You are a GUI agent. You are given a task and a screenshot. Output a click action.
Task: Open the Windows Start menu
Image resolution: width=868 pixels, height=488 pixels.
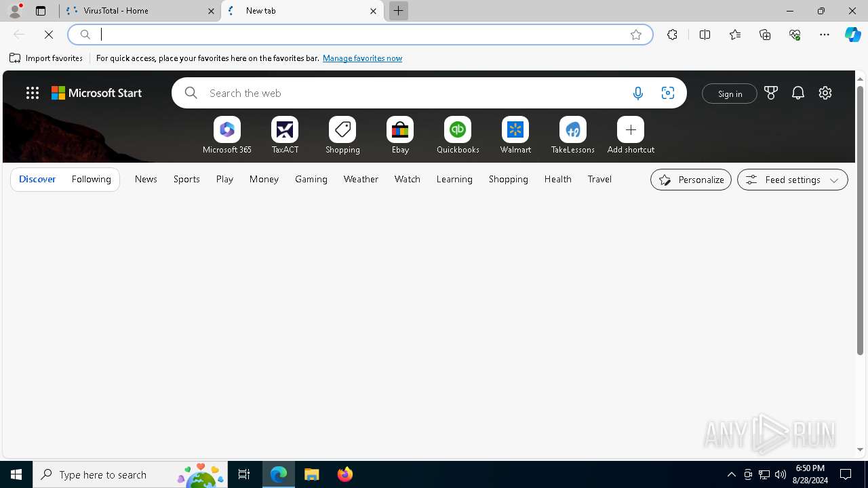(x=16, y=474)
